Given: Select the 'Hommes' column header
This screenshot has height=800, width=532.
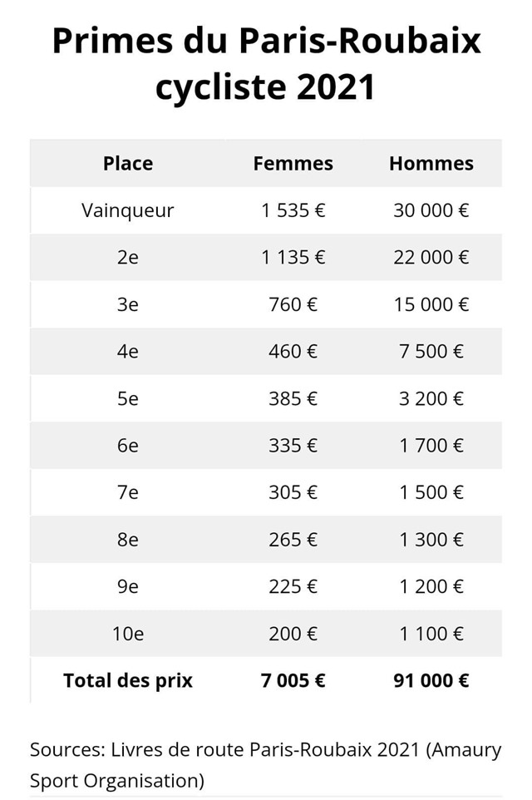Looking at the screenshot, I should tap(431, 164).
